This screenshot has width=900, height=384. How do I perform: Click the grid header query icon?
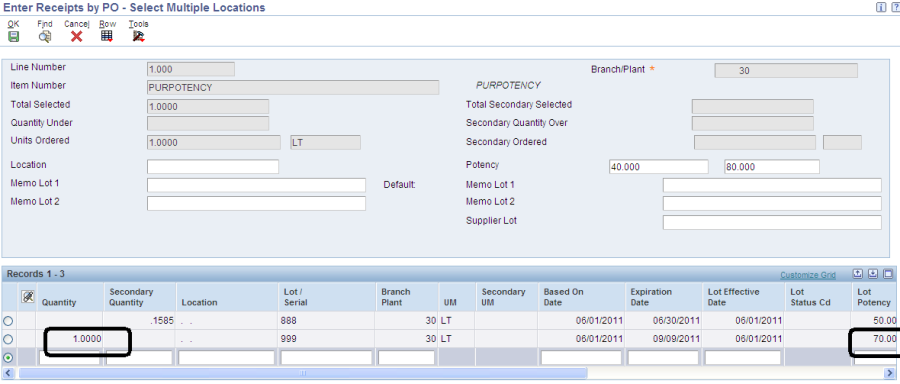tap(27, 296)
